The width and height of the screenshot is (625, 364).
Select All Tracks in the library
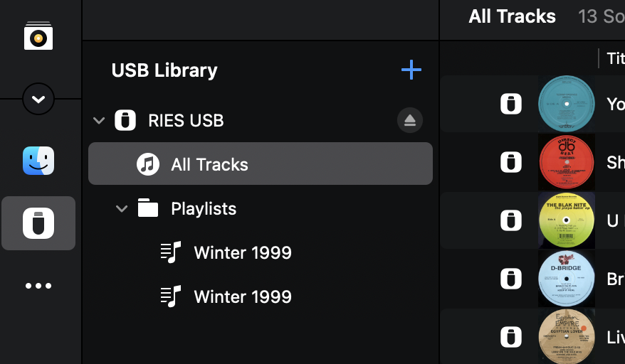point(209,165)
